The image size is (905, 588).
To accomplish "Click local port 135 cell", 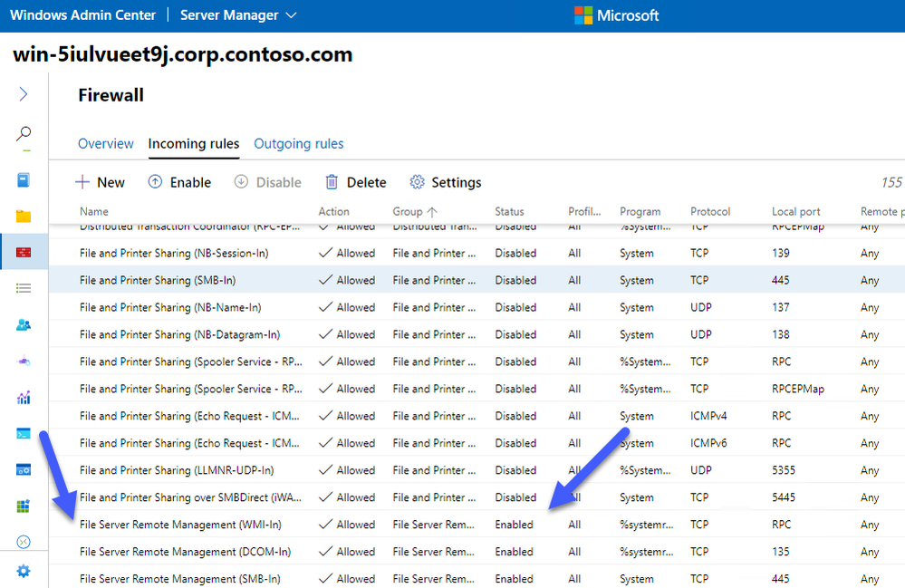I will (x=780, y=552).
